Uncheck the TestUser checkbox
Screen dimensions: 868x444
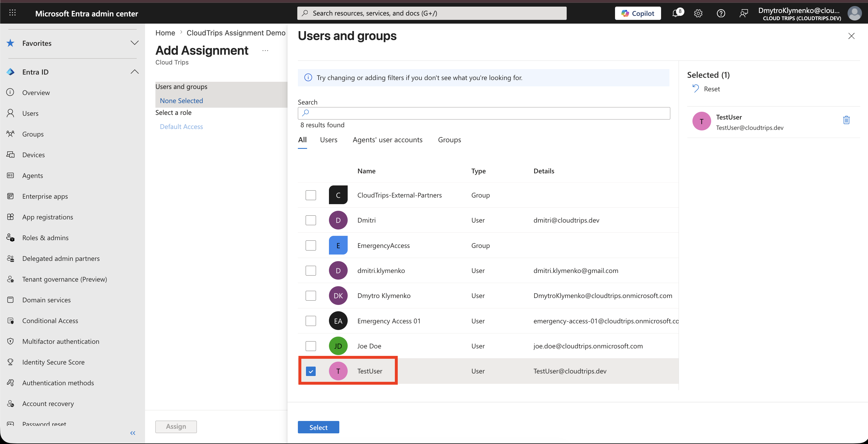click(311, 371)
